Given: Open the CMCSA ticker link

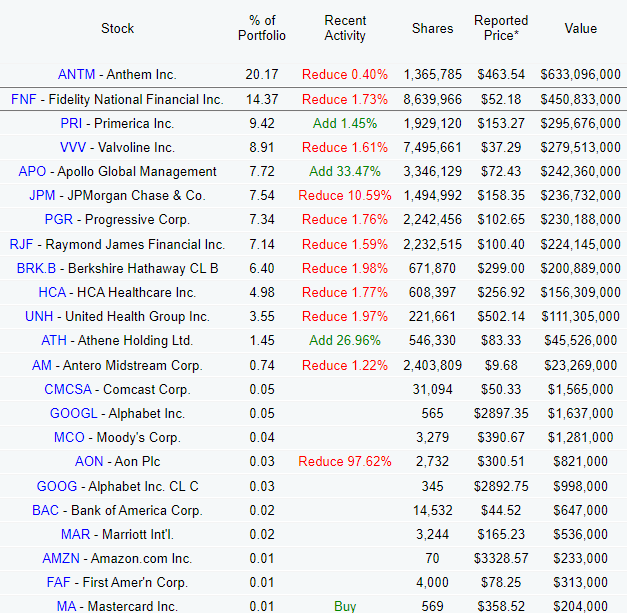Looking at the screenshot, I should coord(68,390).
